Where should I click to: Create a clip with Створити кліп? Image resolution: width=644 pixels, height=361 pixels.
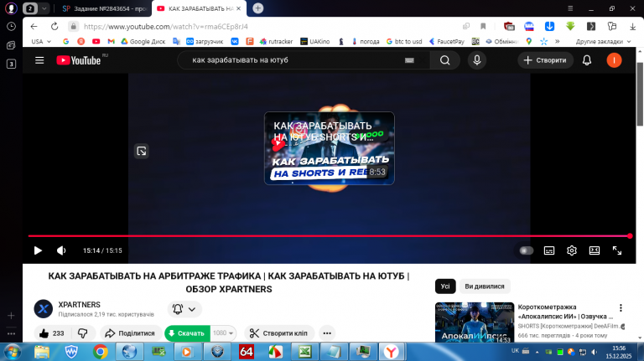coord(279,333)
